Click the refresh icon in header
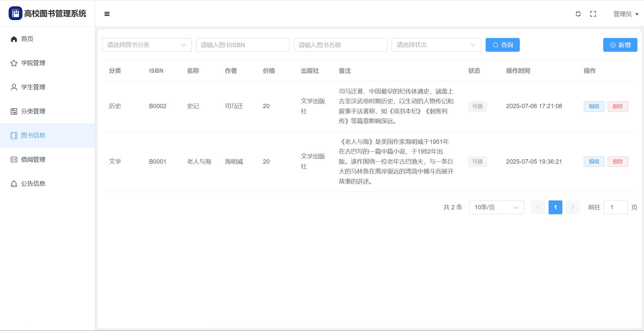 [578, 14]
